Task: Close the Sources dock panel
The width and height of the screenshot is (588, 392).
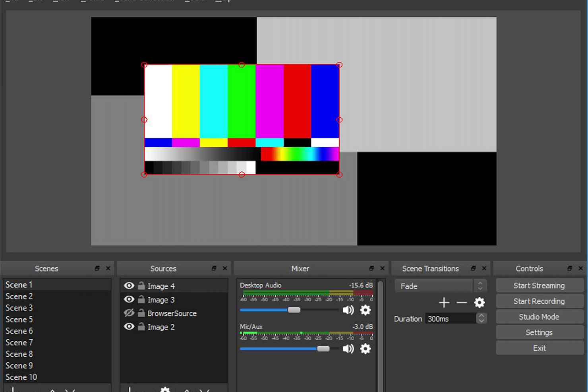Action: [x=225, y=268]
